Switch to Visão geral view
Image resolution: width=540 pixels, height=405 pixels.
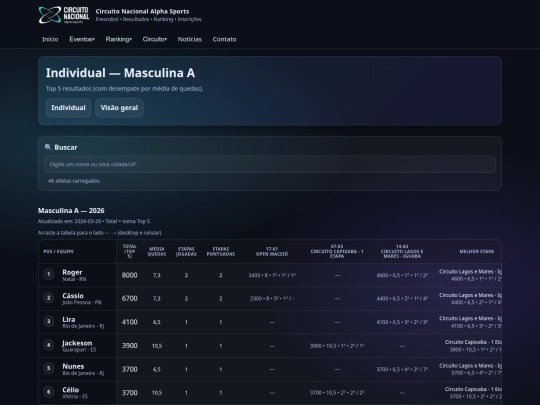pos(119,108)
